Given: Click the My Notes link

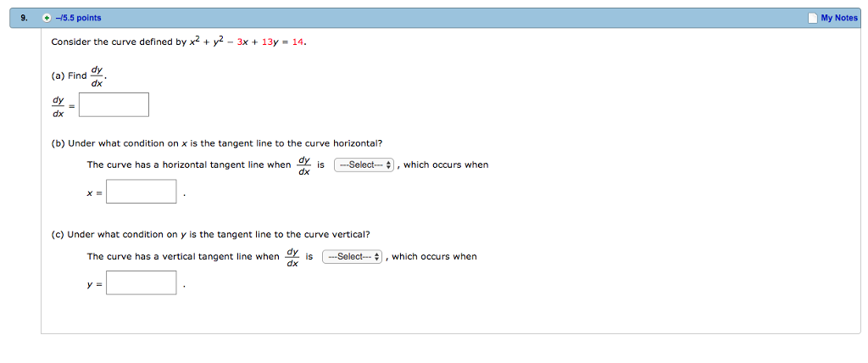Looking at the screenshot, I should click(x=838, y=18).
